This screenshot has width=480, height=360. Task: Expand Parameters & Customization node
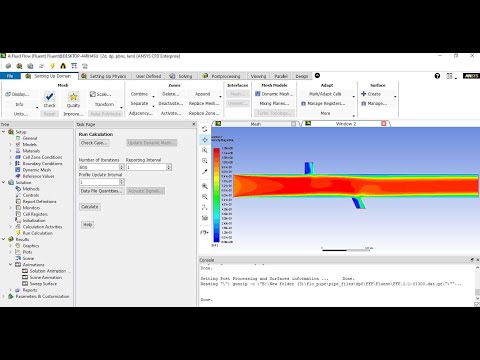(4, 296)
